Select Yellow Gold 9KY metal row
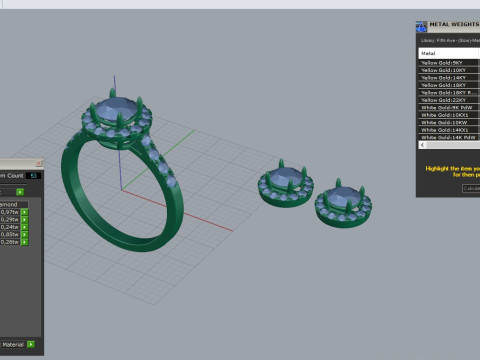 449,63
